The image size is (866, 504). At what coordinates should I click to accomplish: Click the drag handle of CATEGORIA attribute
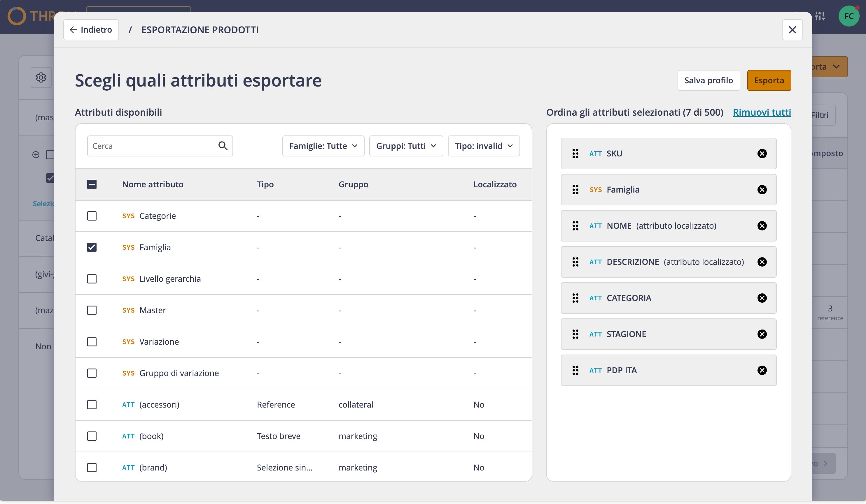pyautogui.click(x=575, y=298)
